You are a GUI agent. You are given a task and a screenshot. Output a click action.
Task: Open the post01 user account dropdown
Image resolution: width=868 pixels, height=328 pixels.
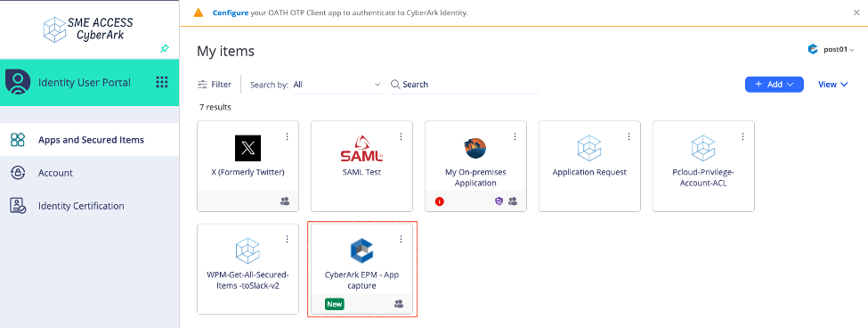coord(839,49)
